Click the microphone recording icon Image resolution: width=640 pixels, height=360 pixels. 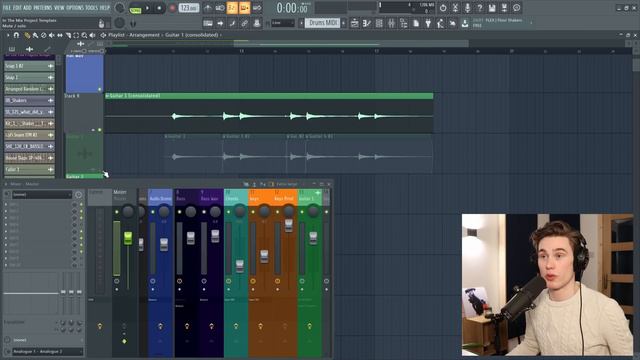[467, 8]
